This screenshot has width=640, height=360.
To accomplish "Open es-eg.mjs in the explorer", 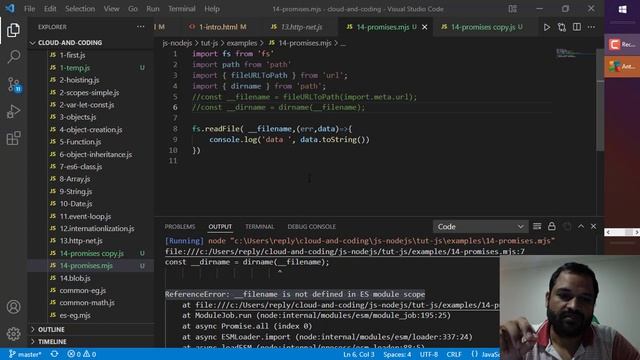I will point(75,315).
